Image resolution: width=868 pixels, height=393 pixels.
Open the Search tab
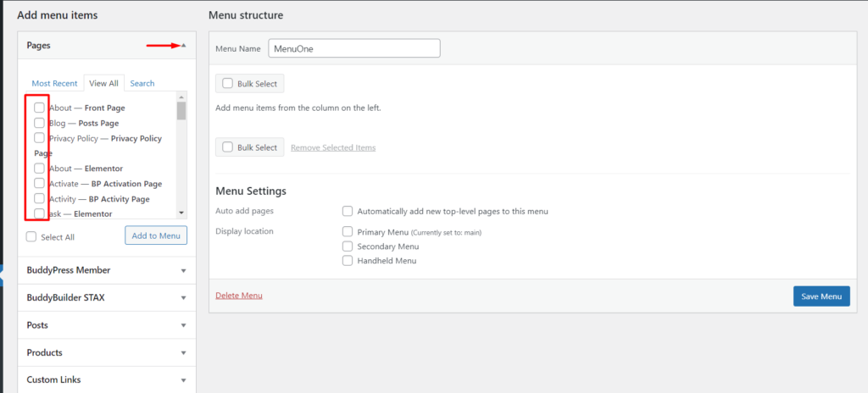(142, 84)
